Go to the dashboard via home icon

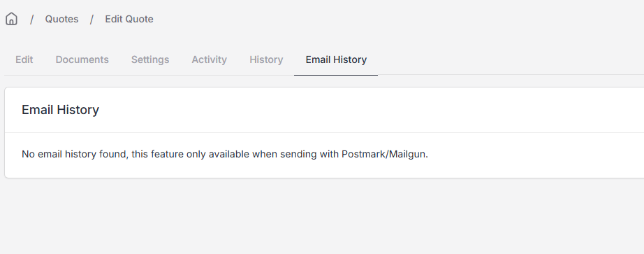pyautogui.click(x=11, y=19)
